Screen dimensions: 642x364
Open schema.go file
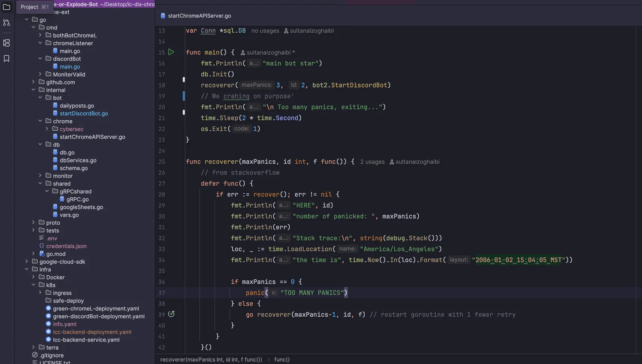click(73, 168)
